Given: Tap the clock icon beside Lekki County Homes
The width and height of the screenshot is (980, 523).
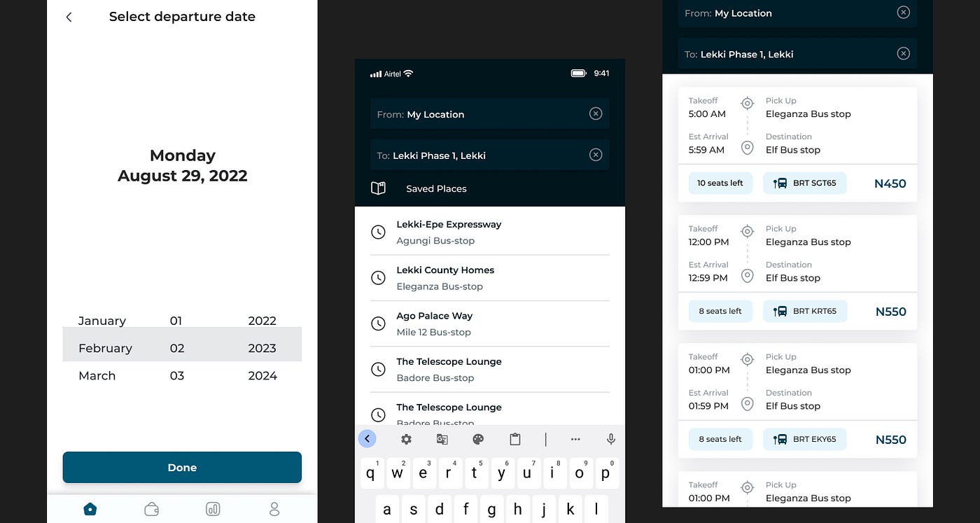Looking at the screenshot, I should 378,278.
